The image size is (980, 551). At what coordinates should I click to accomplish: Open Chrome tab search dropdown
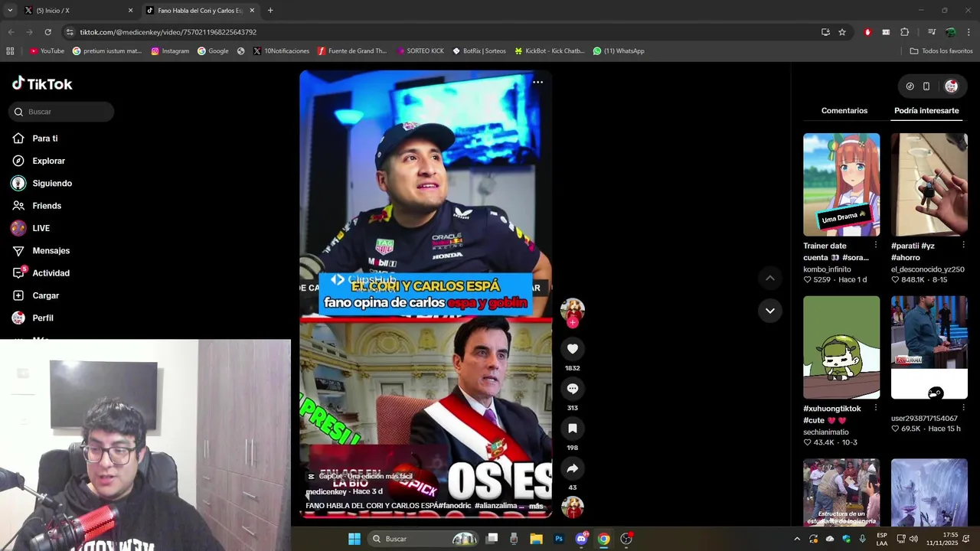pos(10,11)
